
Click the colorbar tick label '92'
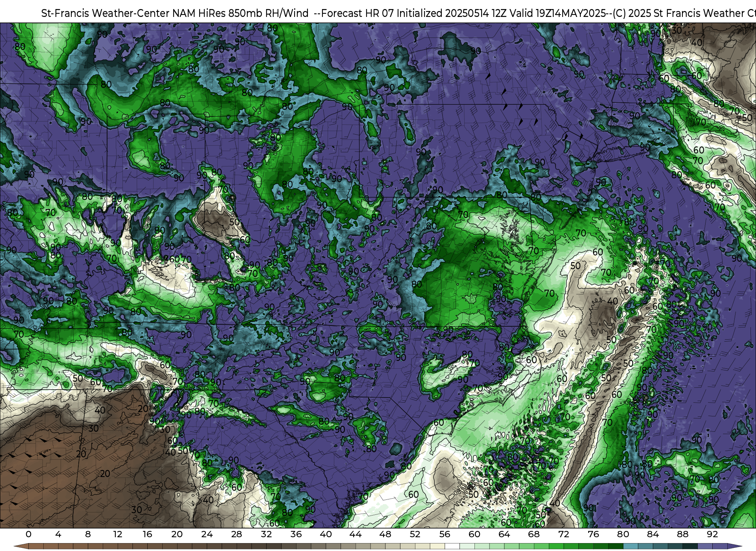pos(712,534)
